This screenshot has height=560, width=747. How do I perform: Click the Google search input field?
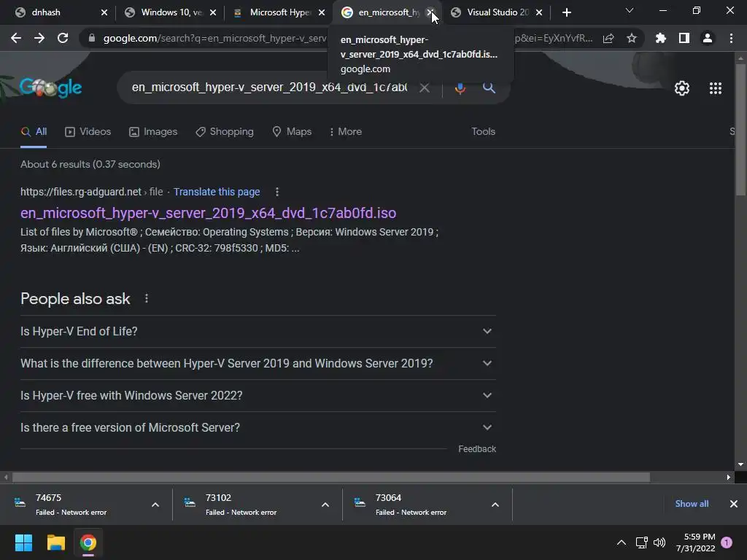pyautogui.click(x=269, y=87)
